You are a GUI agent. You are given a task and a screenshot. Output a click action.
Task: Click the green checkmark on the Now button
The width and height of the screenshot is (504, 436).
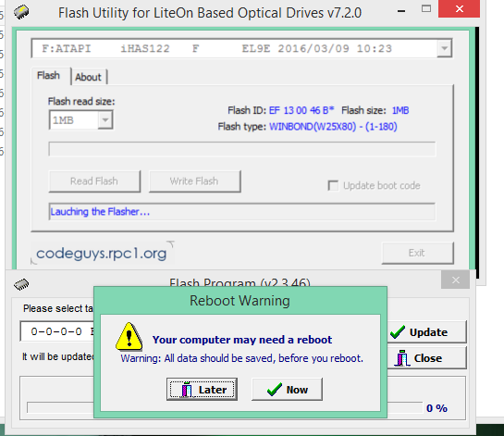click(x=275, y=390)
